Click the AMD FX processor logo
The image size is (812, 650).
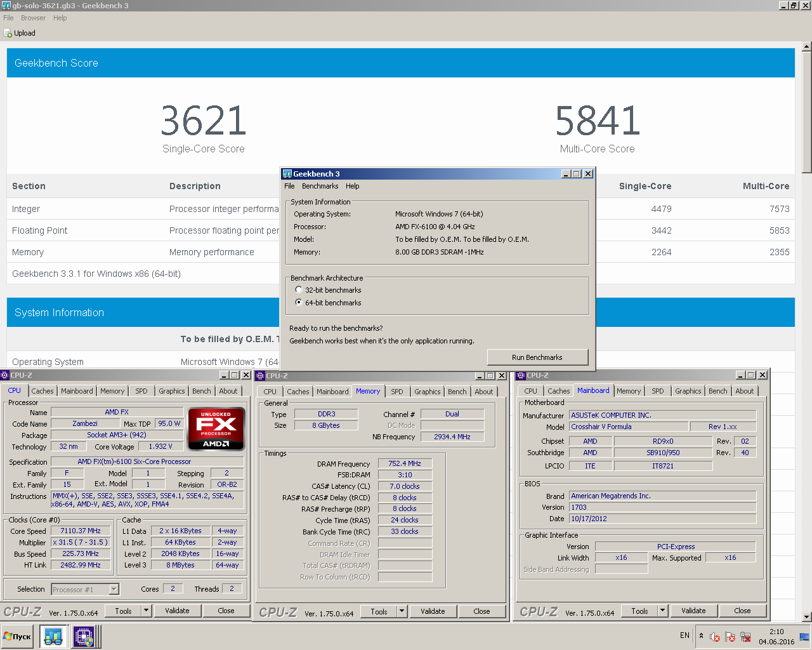tap(216, 428)
